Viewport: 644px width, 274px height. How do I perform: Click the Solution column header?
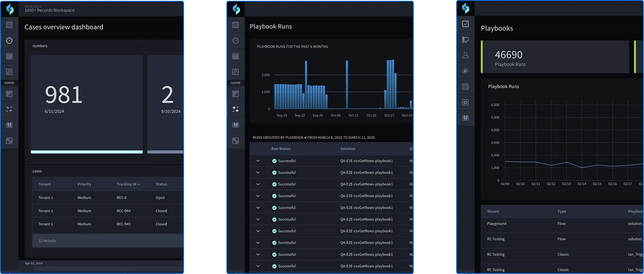pos(348,149)
